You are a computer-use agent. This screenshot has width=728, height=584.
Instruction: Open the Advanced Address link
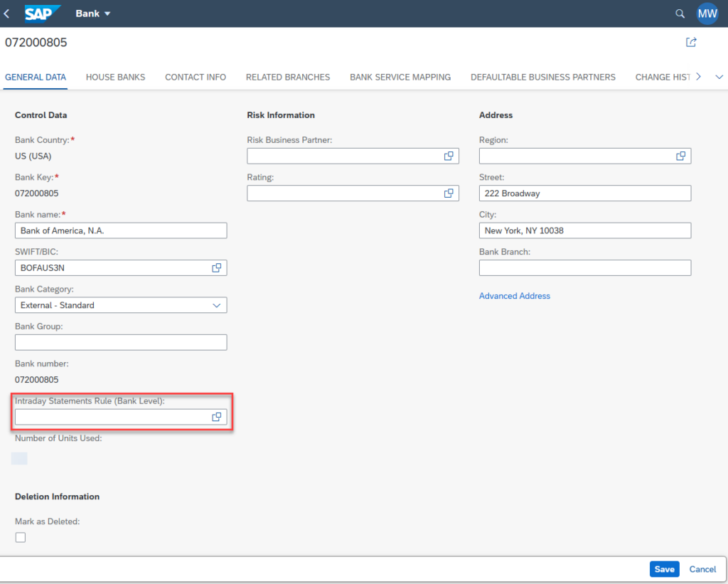[x=515, y=296]
